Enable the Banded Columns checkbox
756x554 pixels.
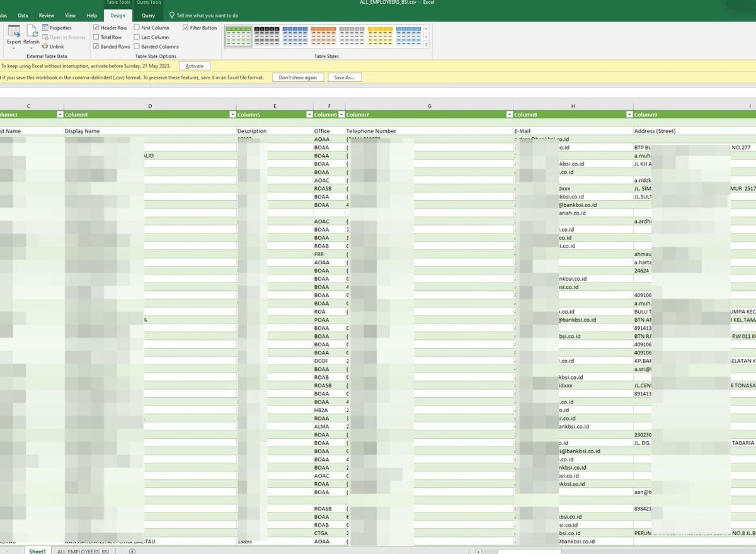[136, 47]
